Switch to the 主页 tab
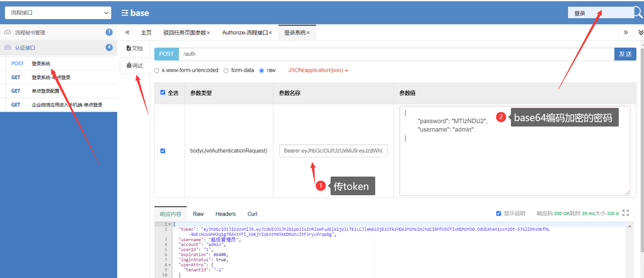This screenshot has width=644, height=278. click(146, 32)
